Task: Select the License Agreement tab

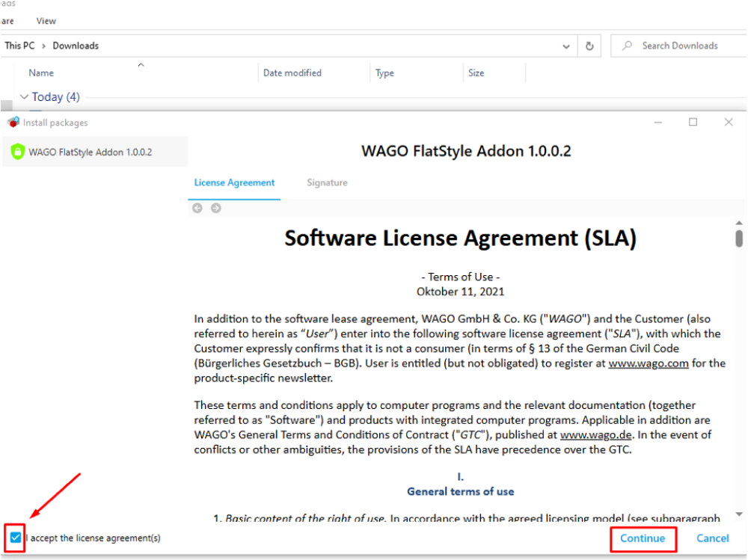Action: coord(234,182)
